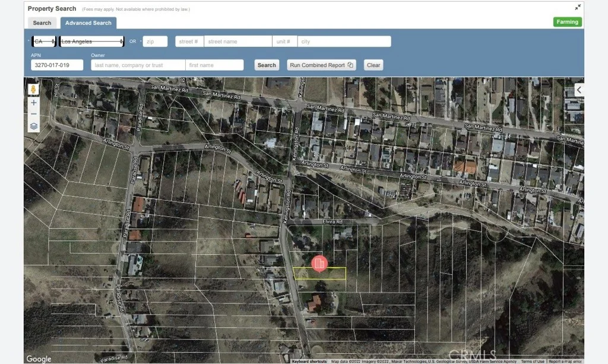The height and width of the screenshot is (364, 608).
Task: Zoom out with the map minus button
Action: pos(34,114)
